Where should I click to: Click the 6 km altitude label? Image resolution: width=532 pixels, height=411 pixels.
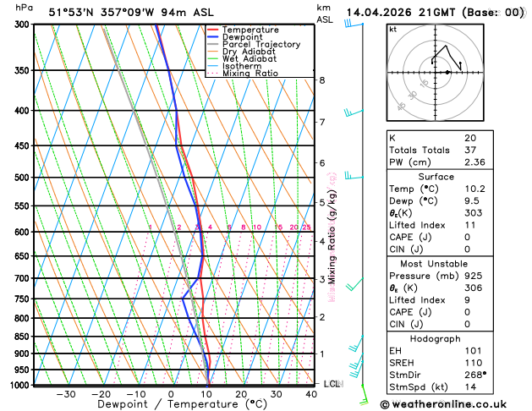point(322,163)
